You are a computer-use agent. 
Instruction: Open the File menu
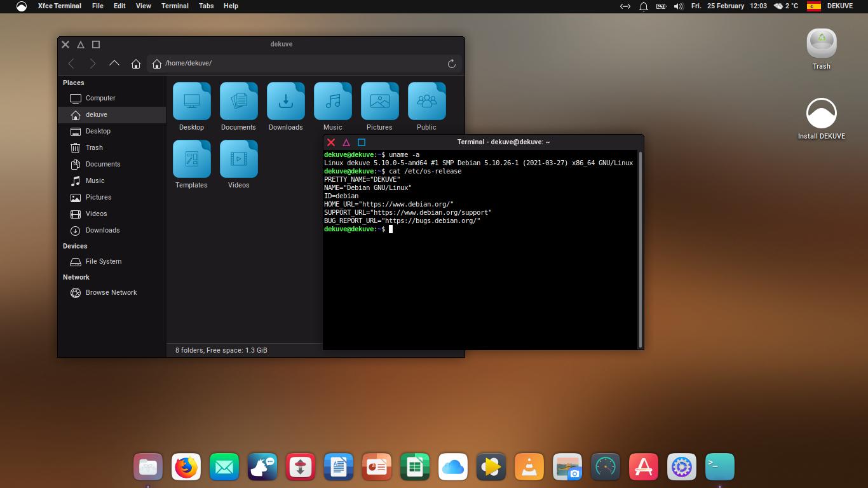(x=97, y=6)
